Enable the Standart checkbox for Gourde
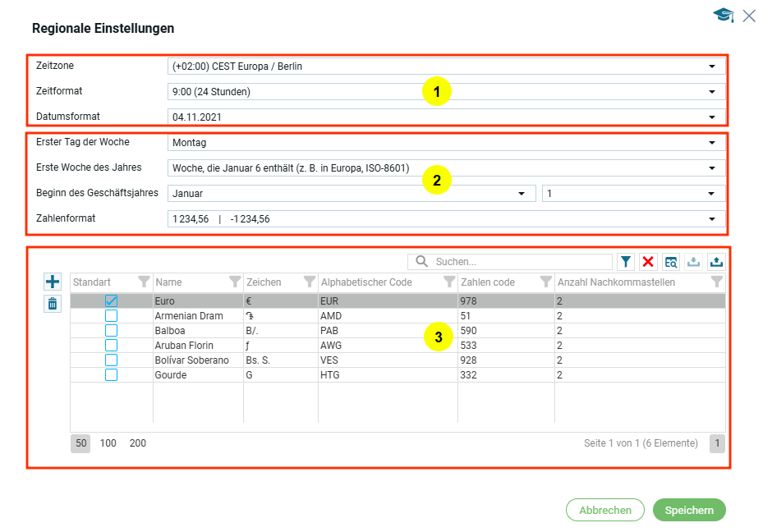 pyautogui.click(x=111, y=375)
